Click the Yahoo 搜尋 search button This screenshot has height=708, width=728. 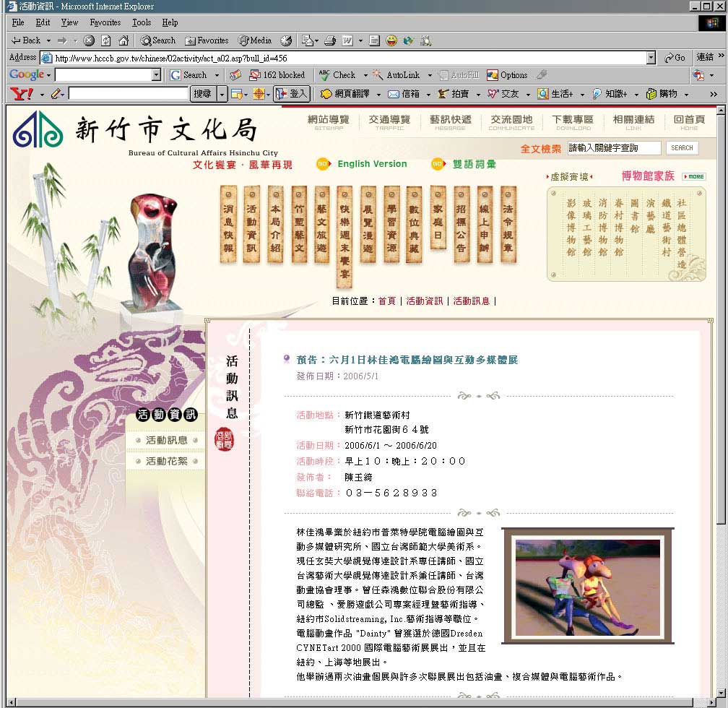click(203, 94)
